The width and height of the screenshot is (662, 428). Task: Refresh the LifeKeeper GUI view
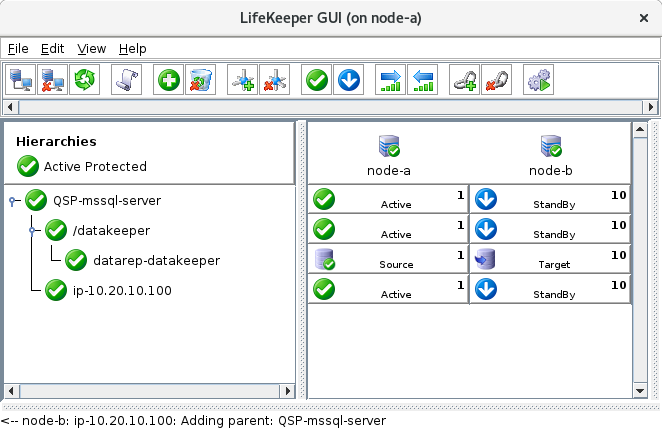tap(84, 81)
